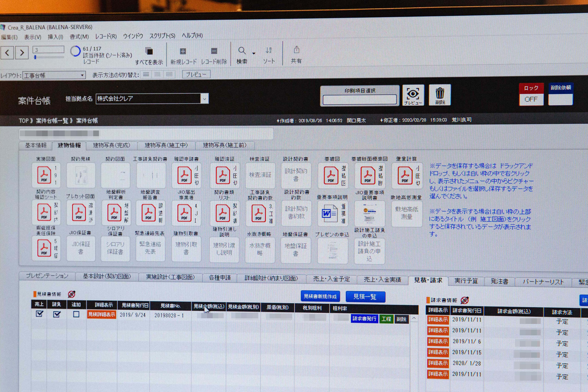Open the 地盤調査報告書 PDF icon

coord(149,212)
